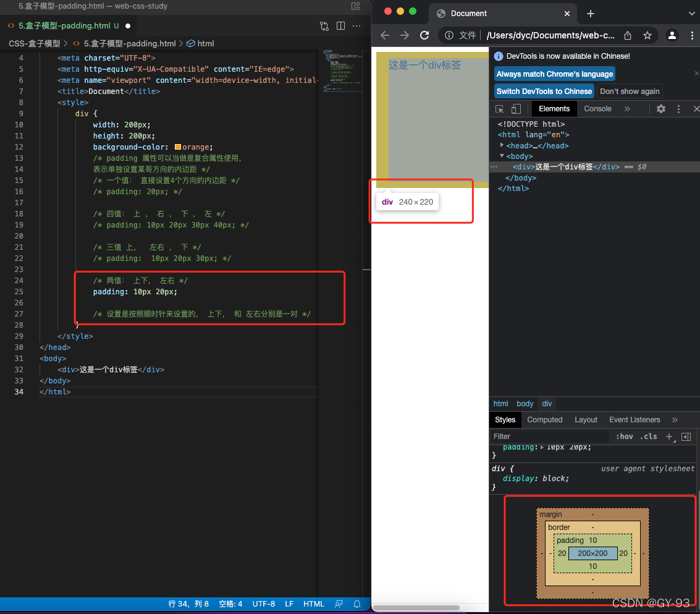Click the site info icon in address bar
The image size is (700, 614).
(449, 35)
